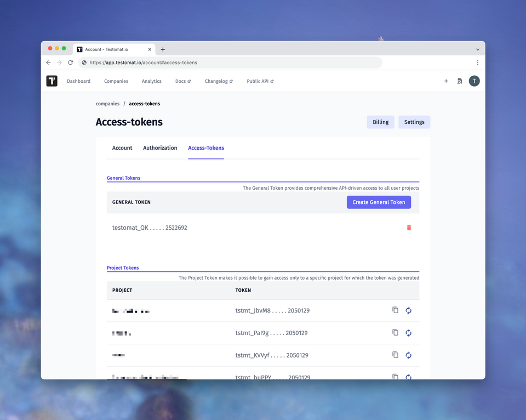
Task: Select the testomat_QK.....2522692 token text
Action: 150,228
